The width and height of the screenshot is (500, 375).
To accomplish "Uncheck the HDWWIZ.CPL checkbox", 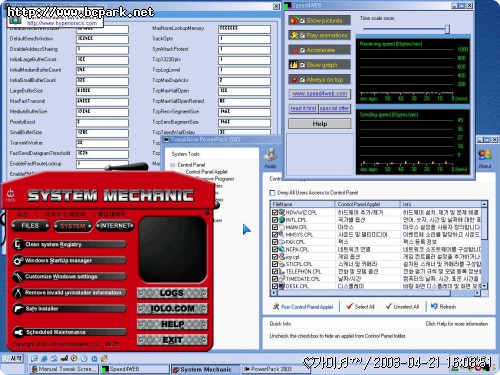I will 275,212.
